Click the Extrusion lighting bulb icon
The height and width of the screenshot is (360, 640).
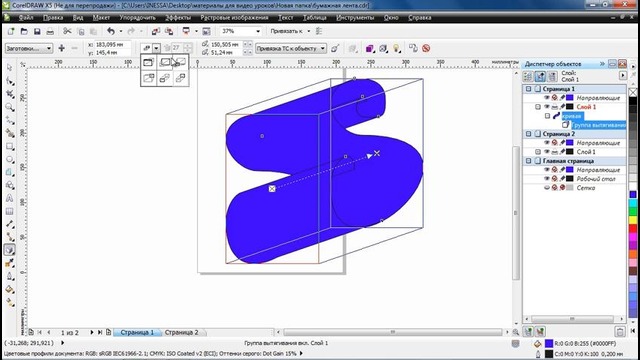click(x=396, y=49)
